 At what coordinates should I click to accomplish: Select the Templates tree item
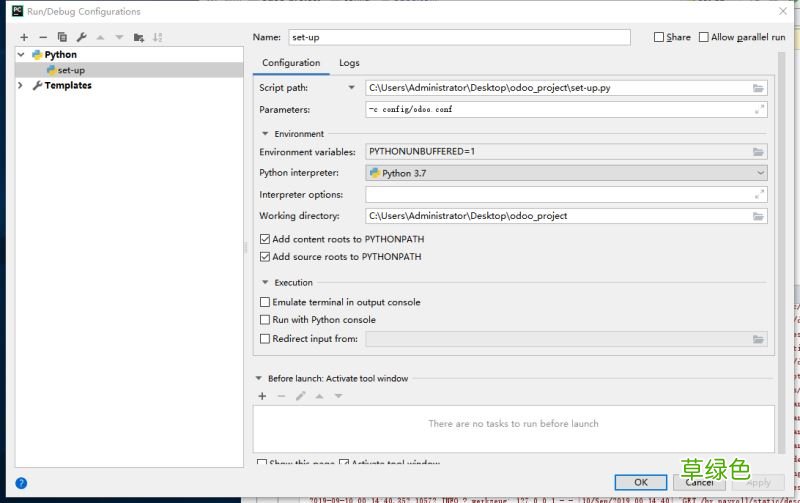pyautogui.click(x=68, y=85)
